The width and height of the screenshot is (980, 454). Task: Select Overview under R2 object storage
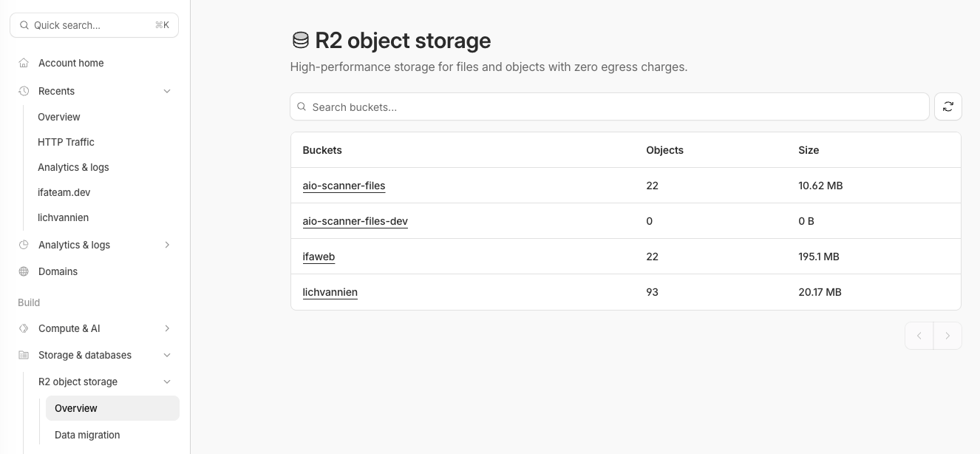pyautogui.click(x=76, y=408)
